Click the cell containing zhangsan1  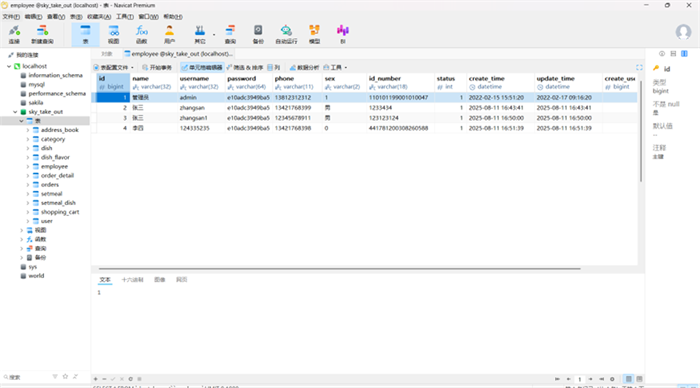(x=201, y=118)
